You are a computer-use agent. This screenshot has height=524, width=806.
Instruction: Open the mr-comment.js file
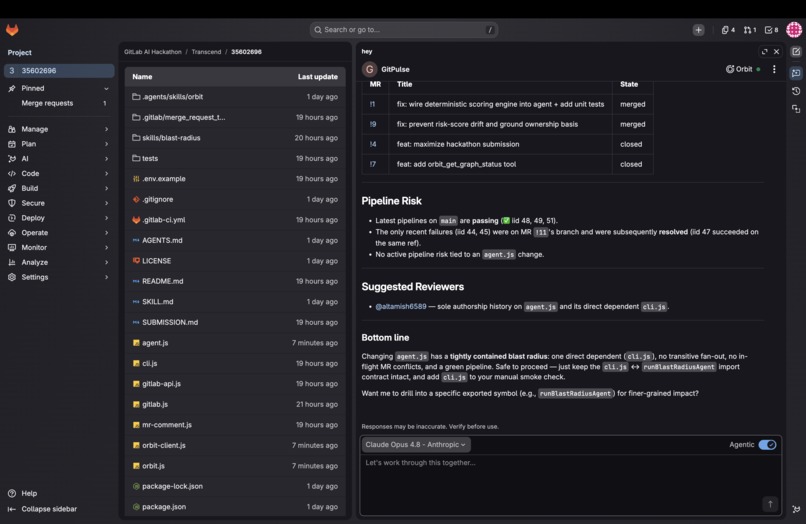click(x=167, y=425)
